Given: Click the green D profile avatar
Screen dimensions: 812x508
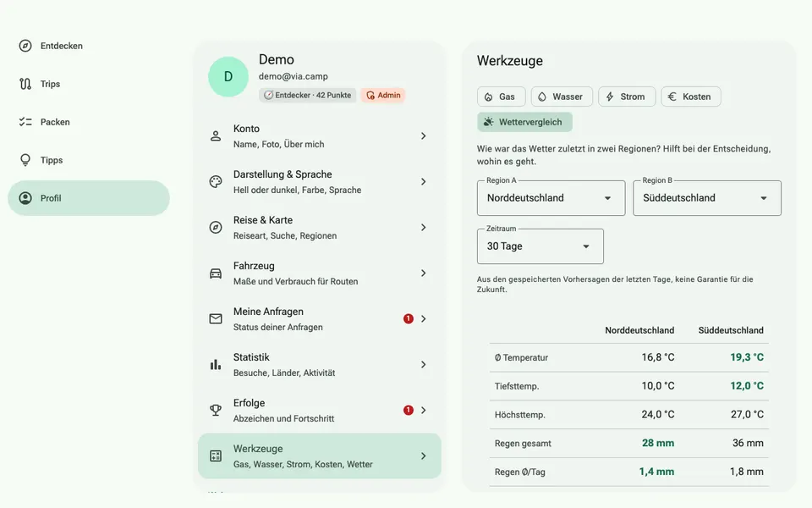Looking at the screenshot, I should (x=228, y=77).
